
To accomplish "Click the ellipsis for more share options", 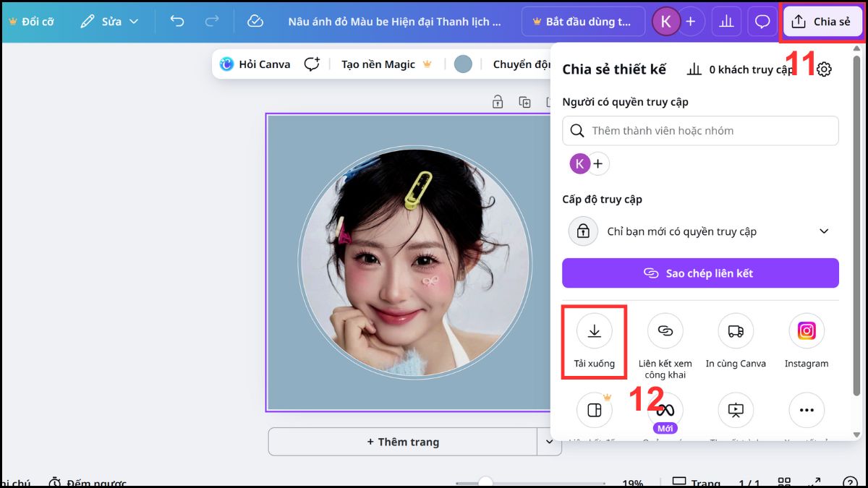I will click(806, 410).
